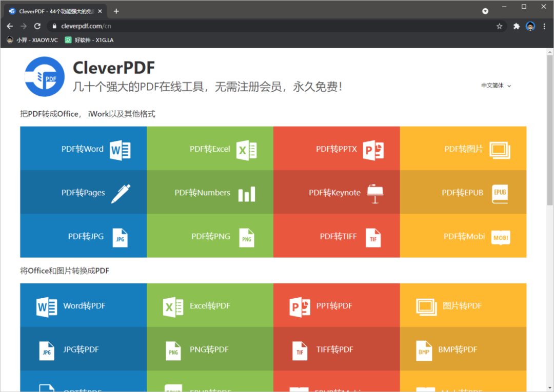Open the 小羿 - XIAOYI.VC bookmark

point(32,40)
